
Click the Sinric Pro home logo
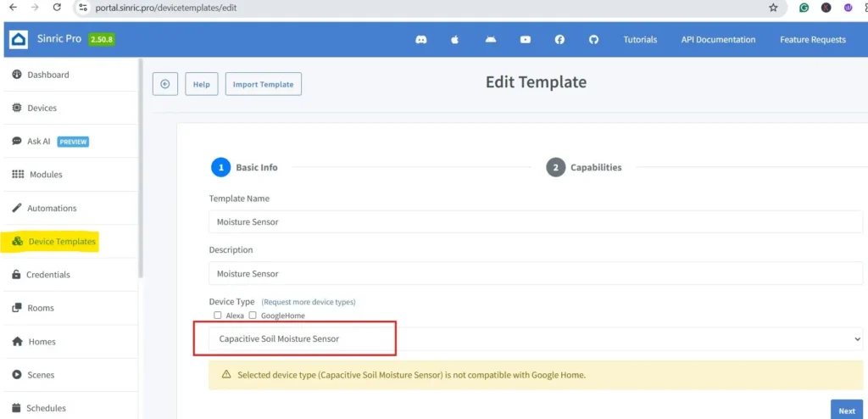click(x=19, y=40)
